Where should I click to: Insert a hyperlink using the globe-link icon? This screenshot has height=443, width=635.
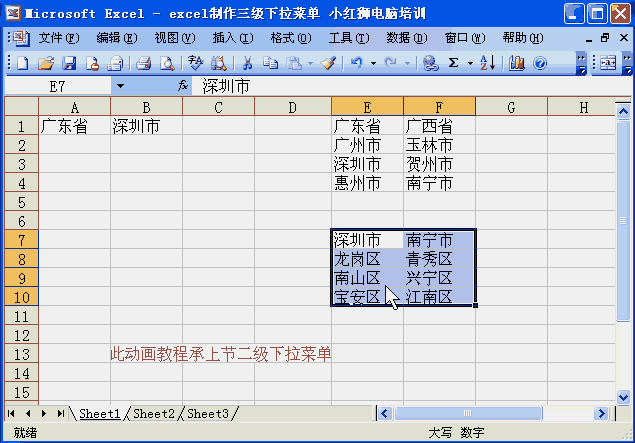(x=430, y=63)
